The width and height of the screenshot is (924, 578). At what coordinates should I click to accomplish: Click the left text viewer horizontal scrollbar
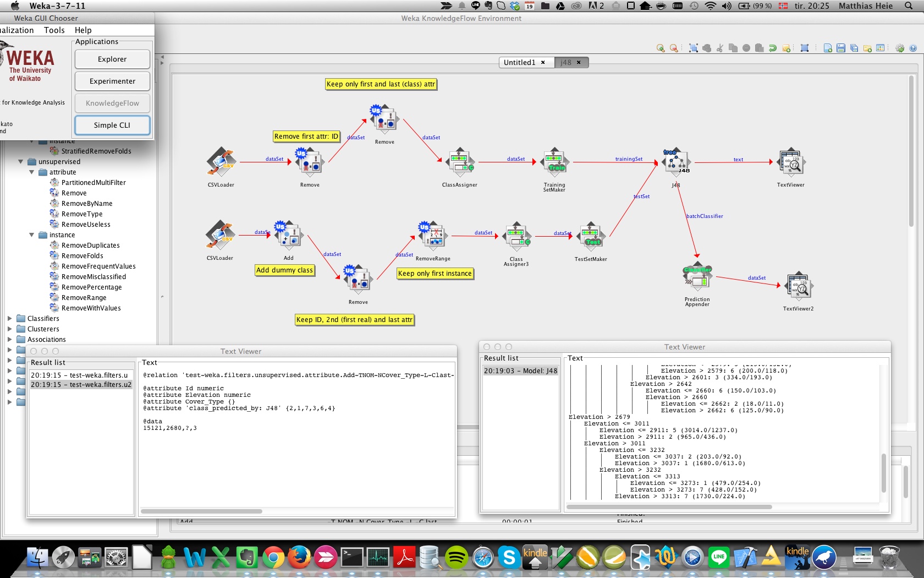pos(201,511)
